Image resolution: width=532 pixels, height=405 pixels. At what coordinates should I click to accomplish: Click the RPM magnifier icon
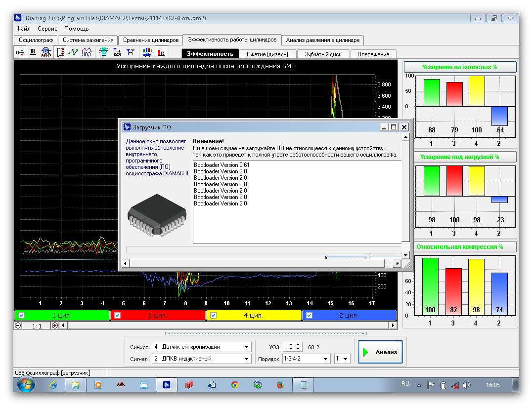tap(46, 52)
